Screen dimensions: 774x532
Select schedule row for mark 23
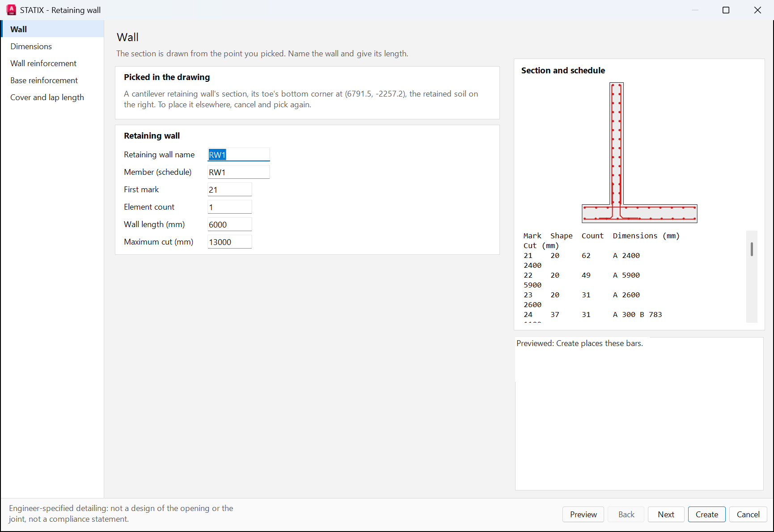pyautogui.click(x=581, y=300)
